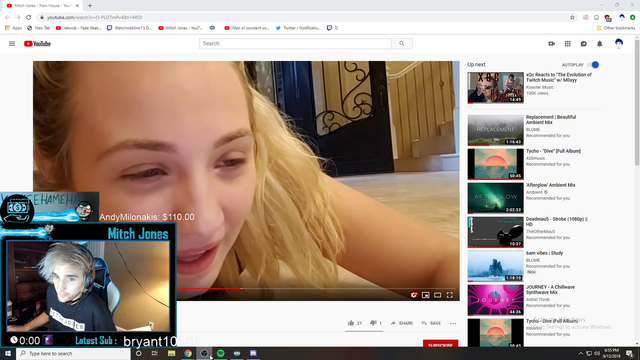This screenshot has height=360, width=640.
Task: Open Cortana circle on the taskbar
Action: coord(138,353)
